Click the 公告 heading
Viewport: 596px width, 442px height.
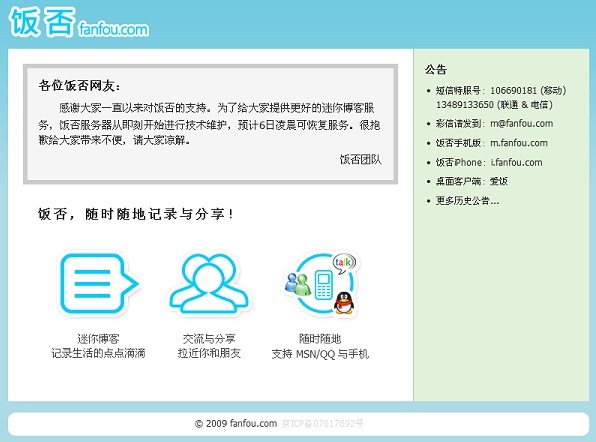click(436, 70)
